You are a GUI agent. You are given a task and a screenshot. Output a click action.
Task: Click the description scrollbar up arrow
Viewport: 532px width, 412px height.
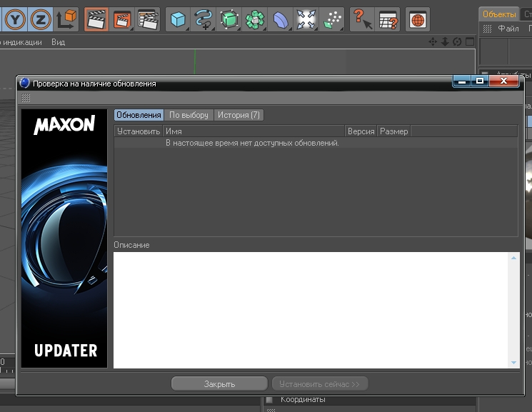[x=513, y=258]
